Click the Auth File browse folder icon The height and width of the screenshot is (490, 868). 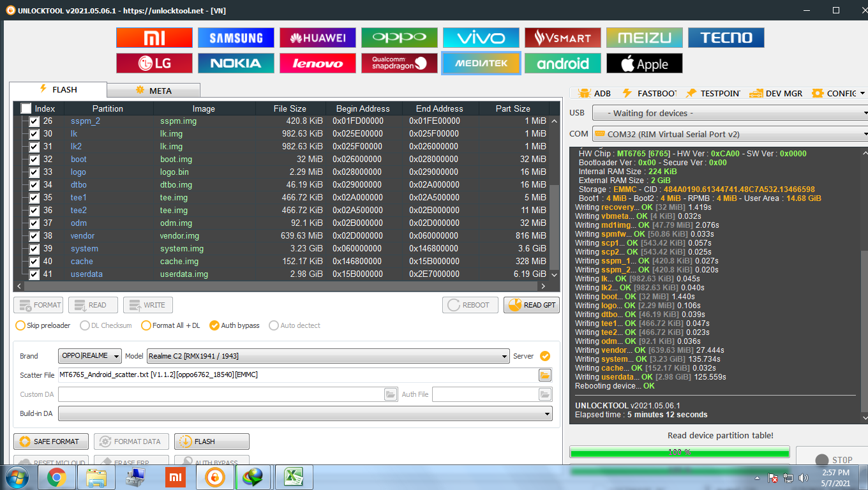(545, 394)
